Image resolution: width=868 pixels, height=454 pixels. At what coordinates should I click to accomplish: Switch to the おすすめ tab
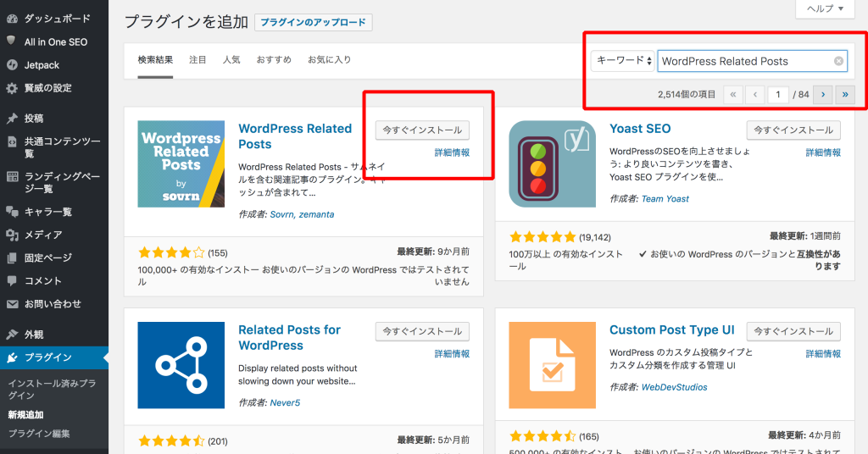(274, 60)
